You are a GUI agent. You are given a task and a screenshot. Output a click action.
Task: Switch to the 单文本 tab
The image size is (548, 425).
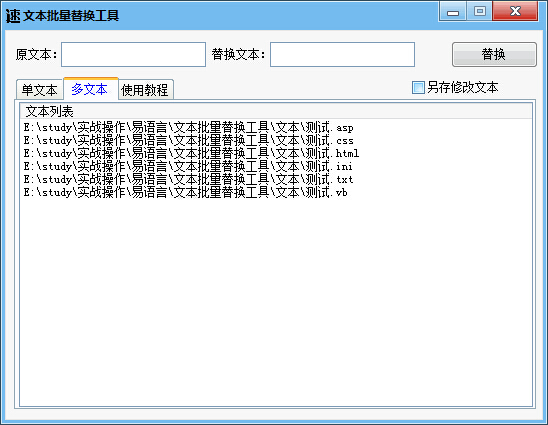coord(39,90)
